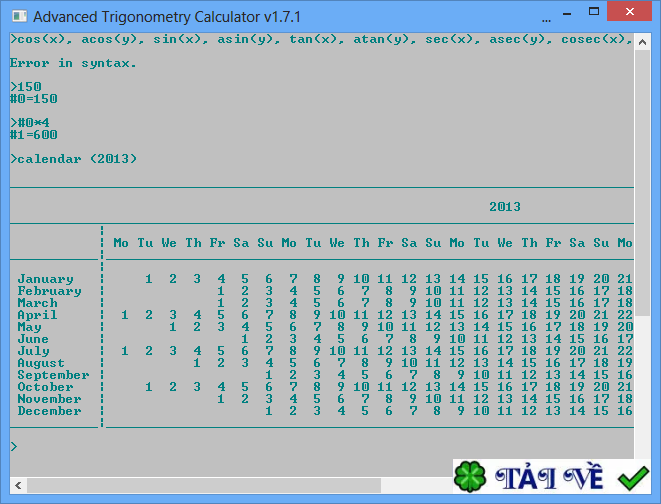Image resolution: width=661 pixels, height=504 pixels.
Task: Click the 2013 calendar year heading
Action: (x=504, y=207)
